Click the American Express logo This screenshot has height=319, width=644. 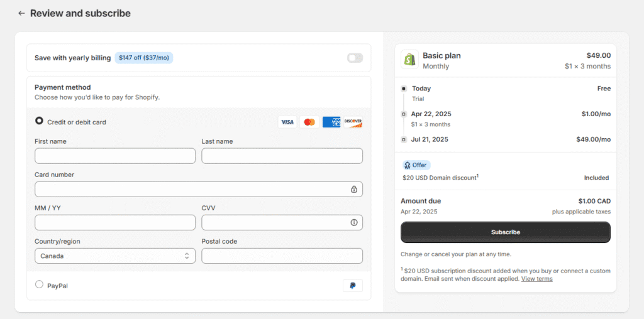coord(331,122)
